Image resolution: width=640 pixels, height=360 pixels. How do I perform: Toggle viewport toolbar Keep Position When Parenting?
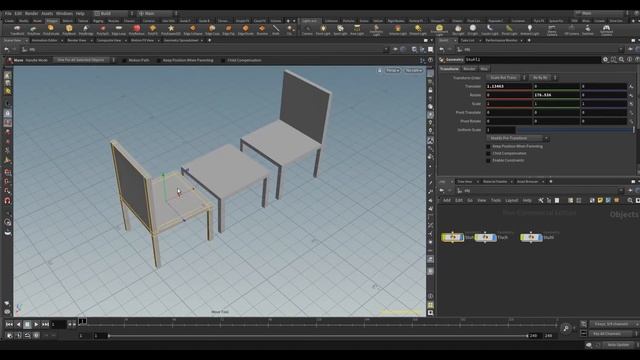[x=159, y=60]
